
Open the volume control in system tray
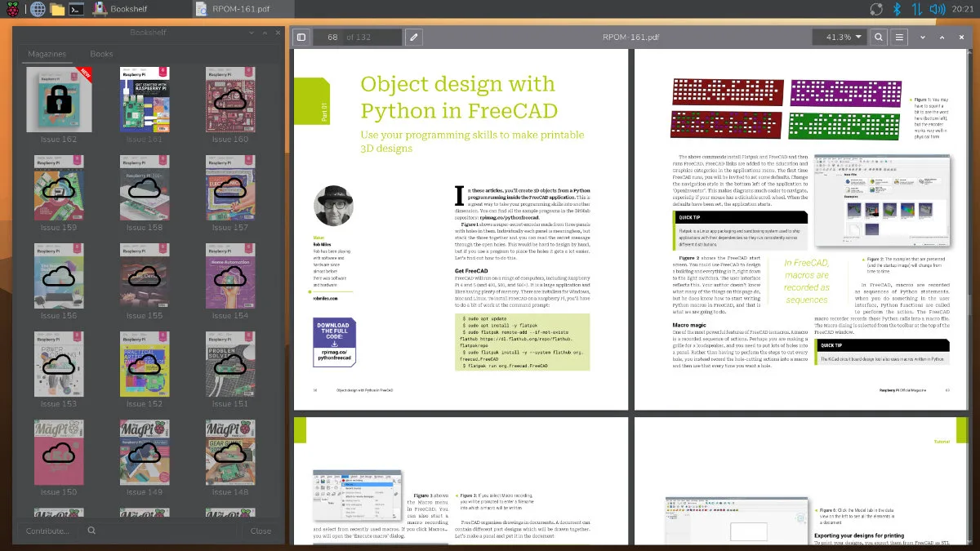click(939, 10)
